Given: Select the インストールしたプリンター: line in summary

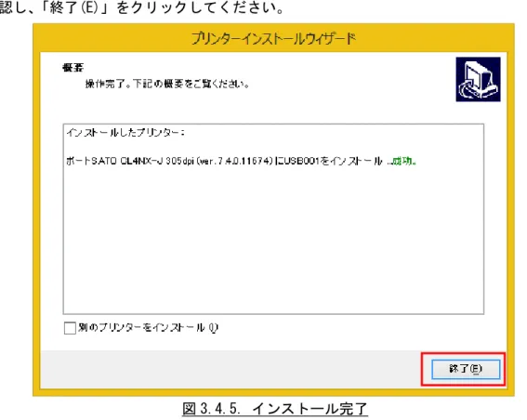Looking at the screenshot, I should point(125,132).
